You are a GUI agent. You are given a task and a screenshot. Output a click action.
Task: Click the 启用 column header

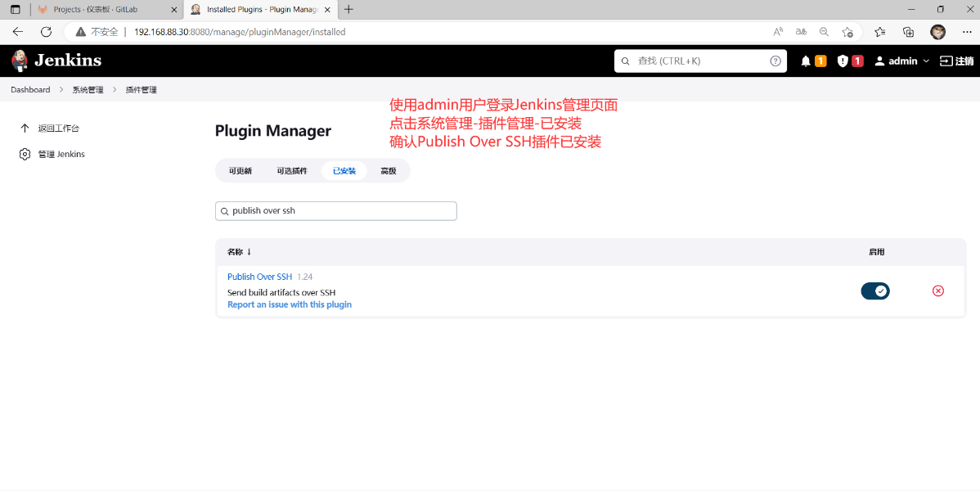(876, 252)
